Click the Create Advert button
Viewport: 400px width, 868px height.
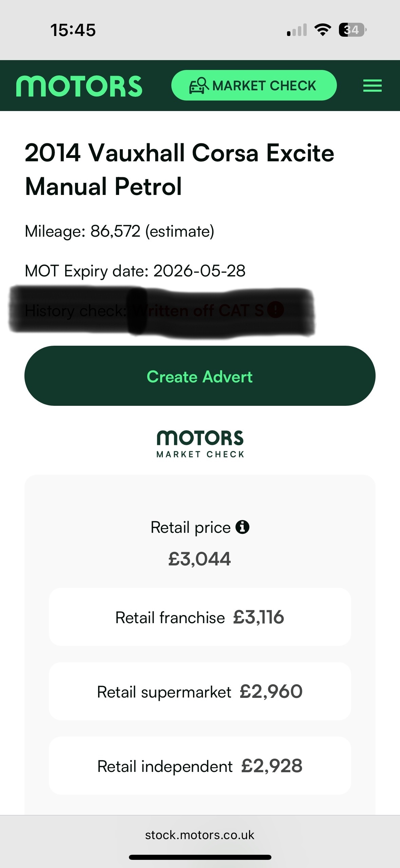pyautogui.click(x=200, y=376)
